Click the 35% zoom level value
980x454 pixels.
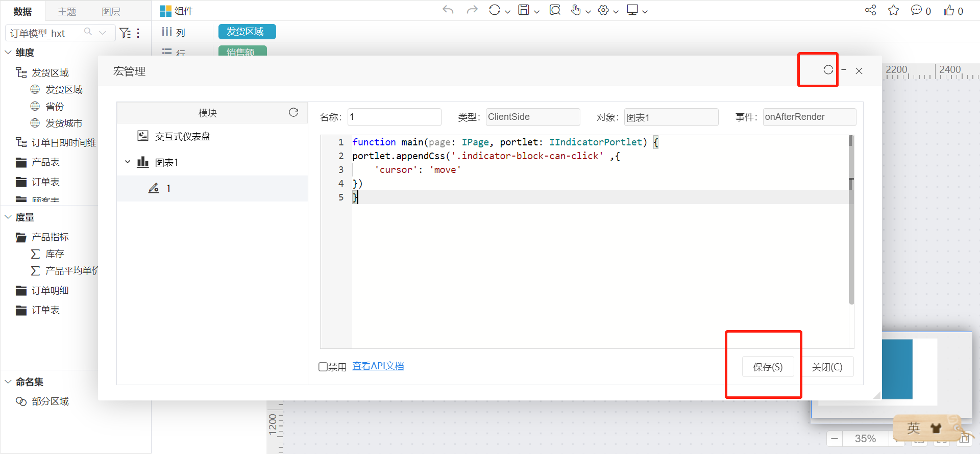point(865,438)
